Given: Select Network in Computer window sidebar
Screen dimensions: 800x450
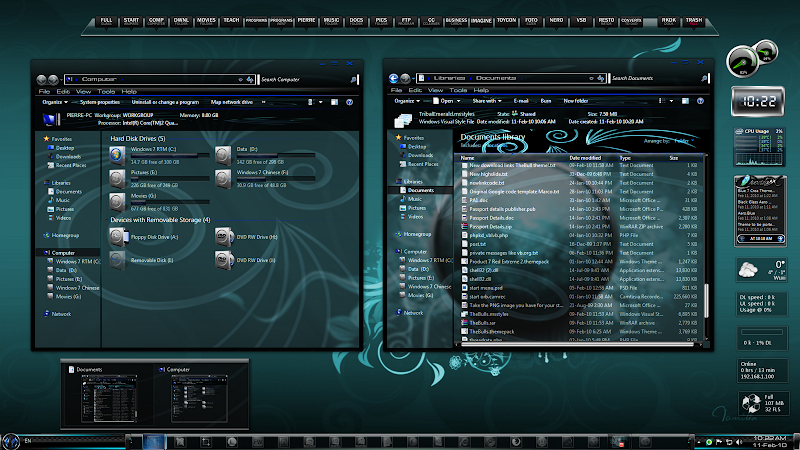Looking at the screenshot, I should coord(61,314).
